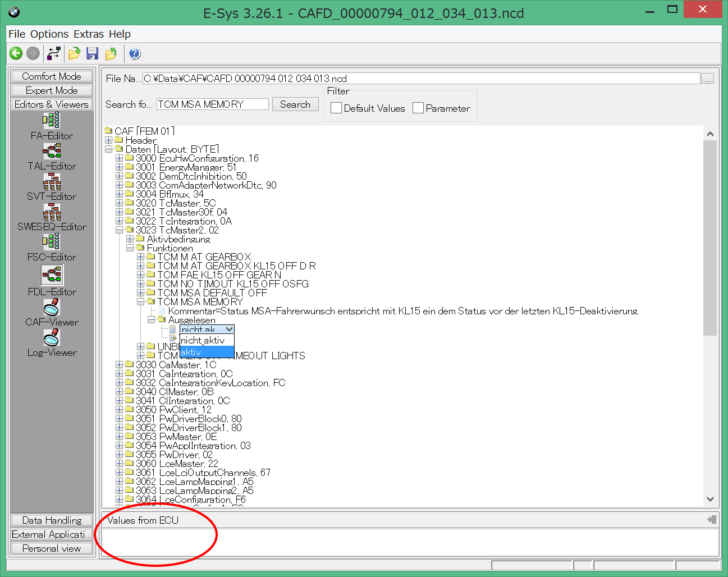Open the FDL-Editor icon
This screenshot has width=728, height=577.
click(52, 274)
